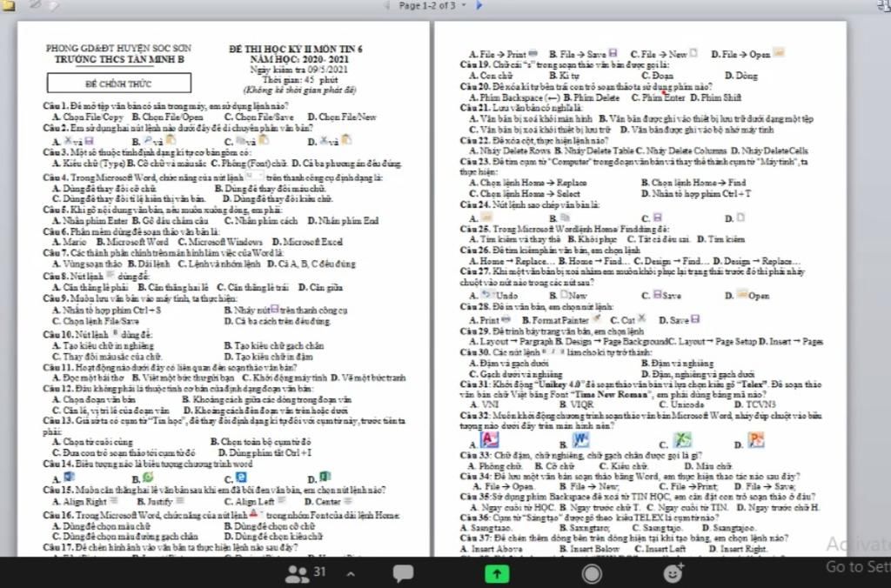Click the Save icon in Câu 27 option C
Viewport: 891px width, 588px height.
pyautogui.click(x=657, y=294)
